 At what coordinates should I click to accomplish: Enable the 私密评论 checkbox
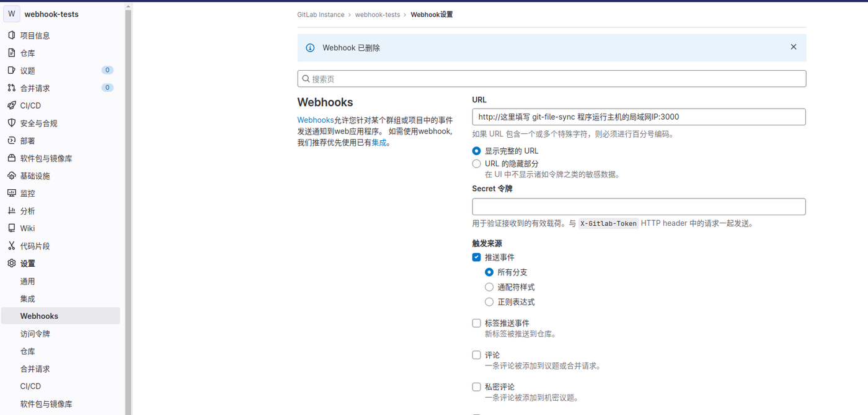pyautogui.click(x=476, y=387)
